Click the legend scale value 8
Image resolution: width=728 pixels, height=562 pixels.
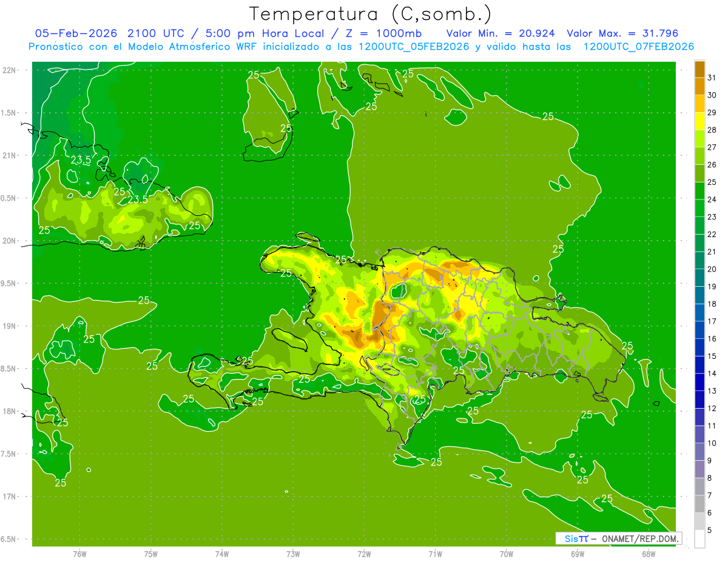710,478
